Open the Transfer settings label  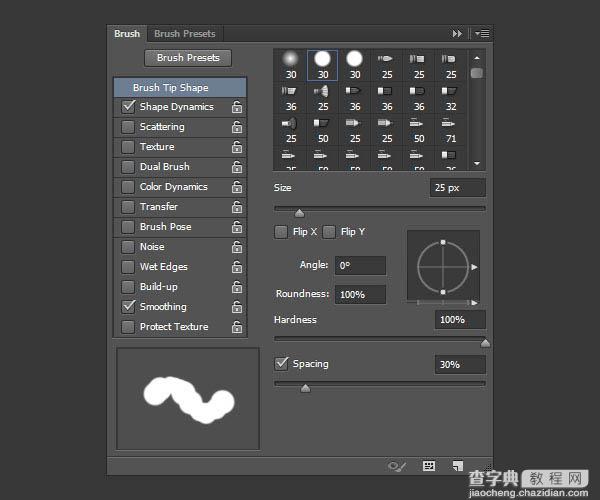(159, 207)
